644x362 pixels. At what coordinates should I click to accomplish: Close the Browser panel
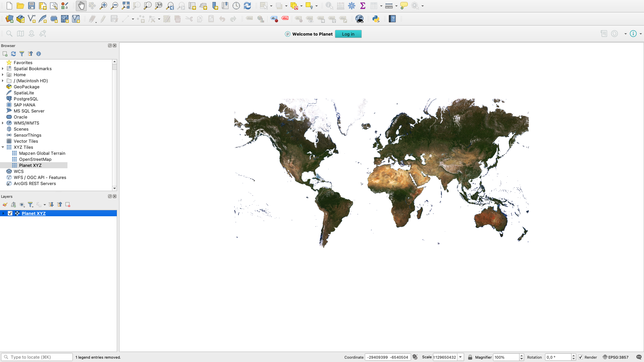115,45
